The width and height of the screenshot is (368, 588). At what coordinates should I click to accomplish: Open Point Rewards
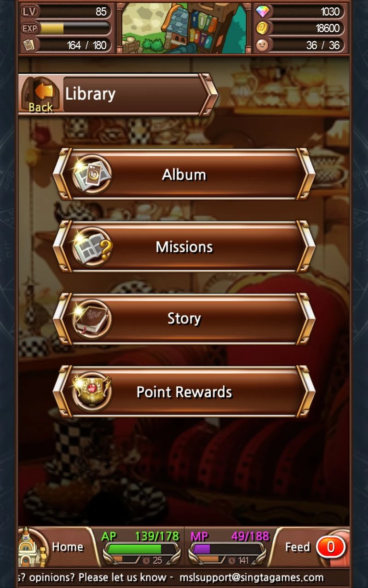[x=184, y=391]
